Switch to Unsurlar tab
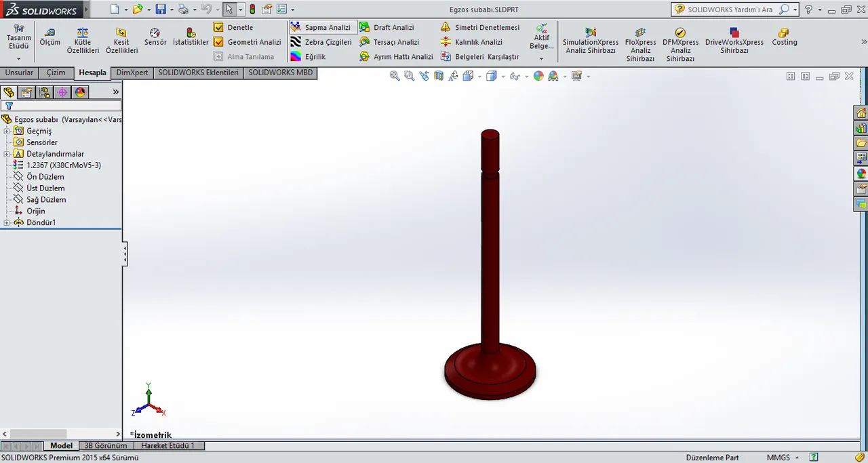Screen dimensions: 868x463 [19, 73]
